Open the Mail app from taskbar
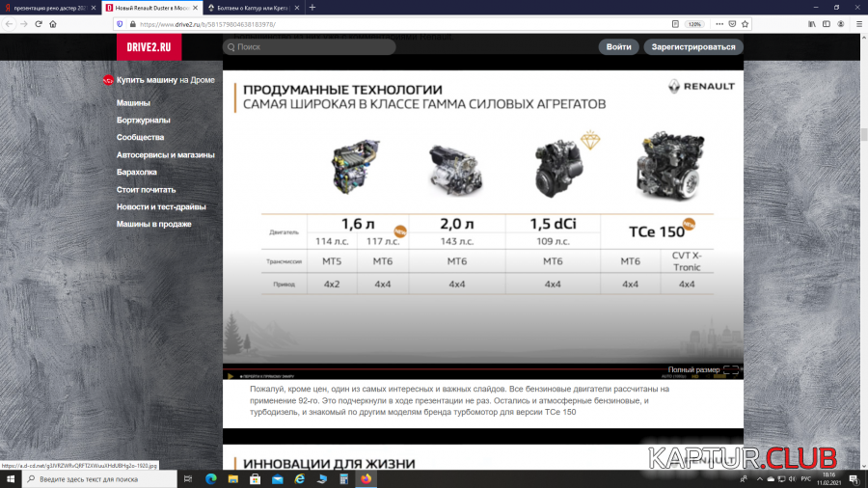The height and width of the screenshot is (488, 868). pyautogui.click(x=278, y=479)
